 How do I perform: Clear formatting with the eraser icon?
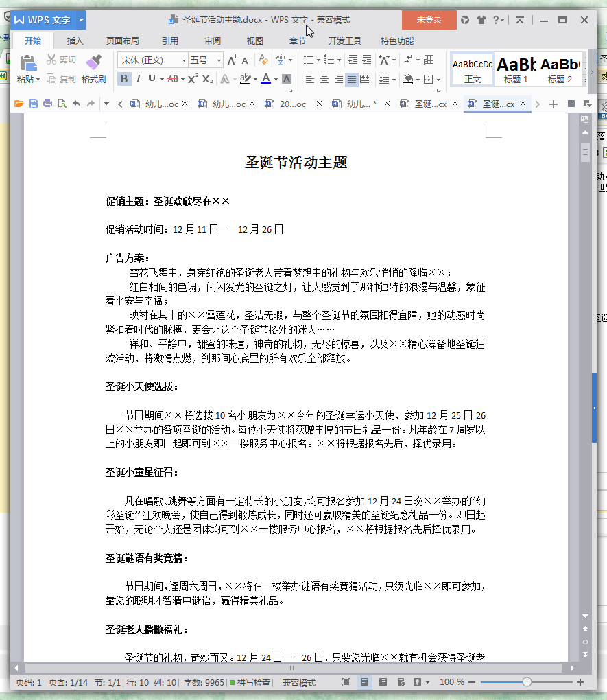tap(264, 60)
